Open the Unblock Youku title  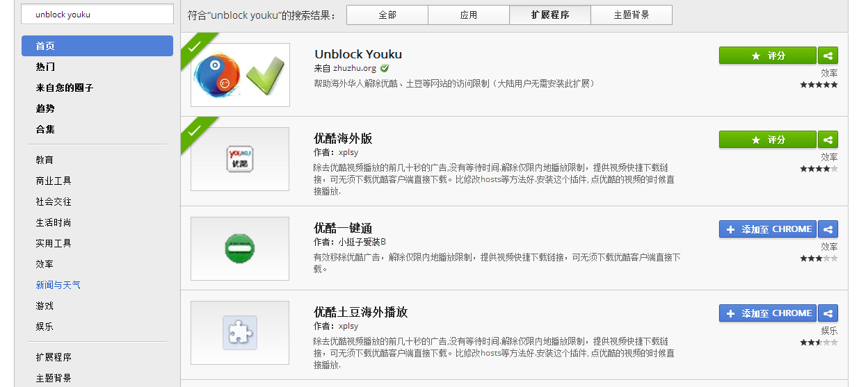tap(358, 54)
